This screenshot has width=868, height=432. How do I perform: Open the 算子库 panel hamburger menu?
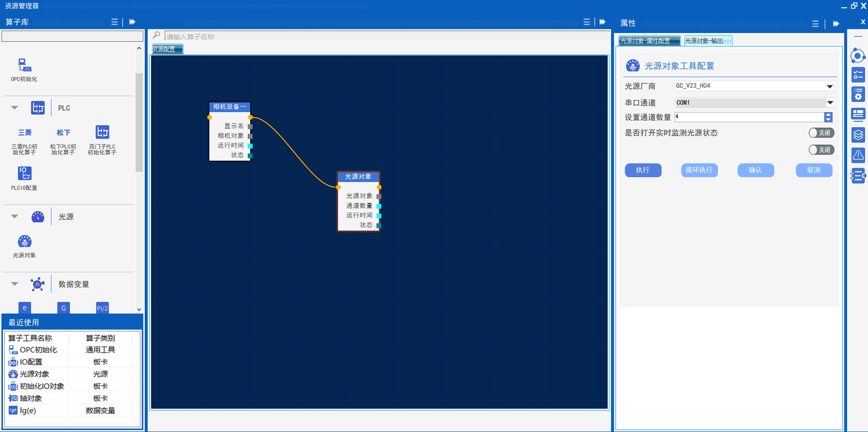[x=115, y=22]
